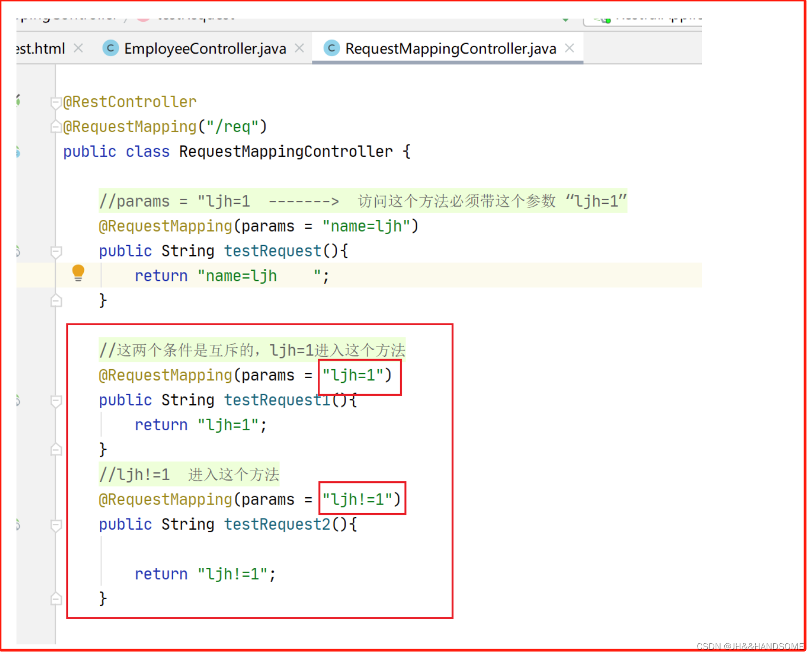812x655 pixels.
Task: Click gutter icon beside testRequest2() declaration
Action: pos(18,525)
